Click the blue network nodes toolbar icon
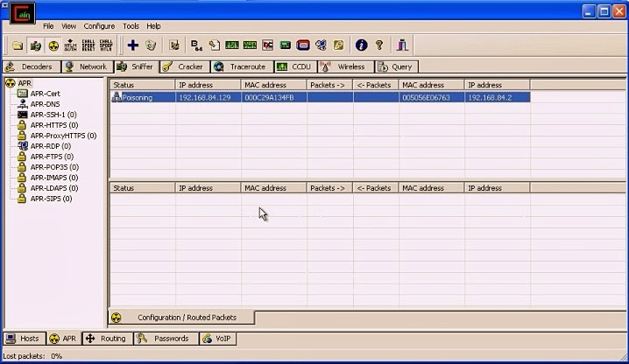Viewport: 629px width, 364px height. click(x=321, y=45)
